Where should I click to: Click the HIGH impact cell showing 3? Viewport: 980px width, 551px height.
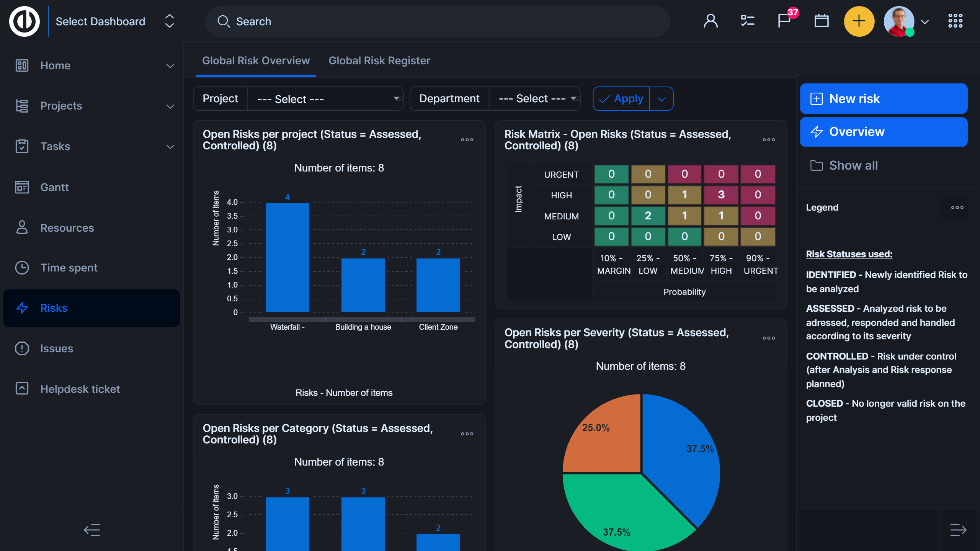(721, 195)
